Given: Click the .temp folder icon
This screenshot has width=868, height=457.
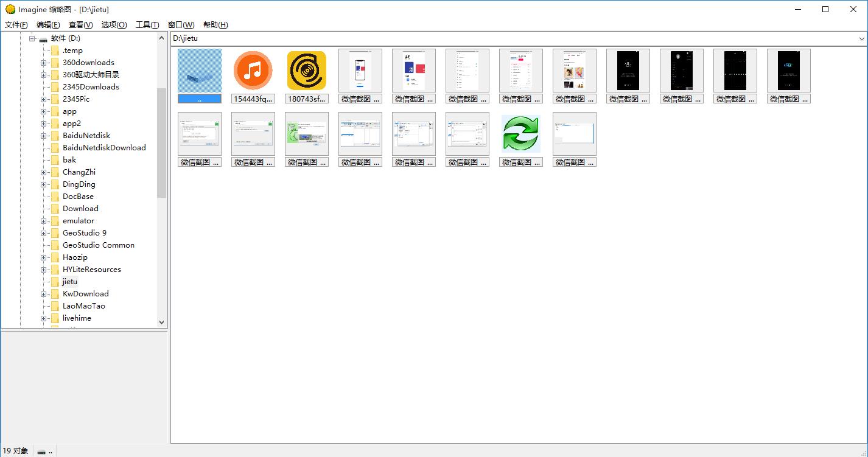Looking at the screenshot, I should pos(55,51).
